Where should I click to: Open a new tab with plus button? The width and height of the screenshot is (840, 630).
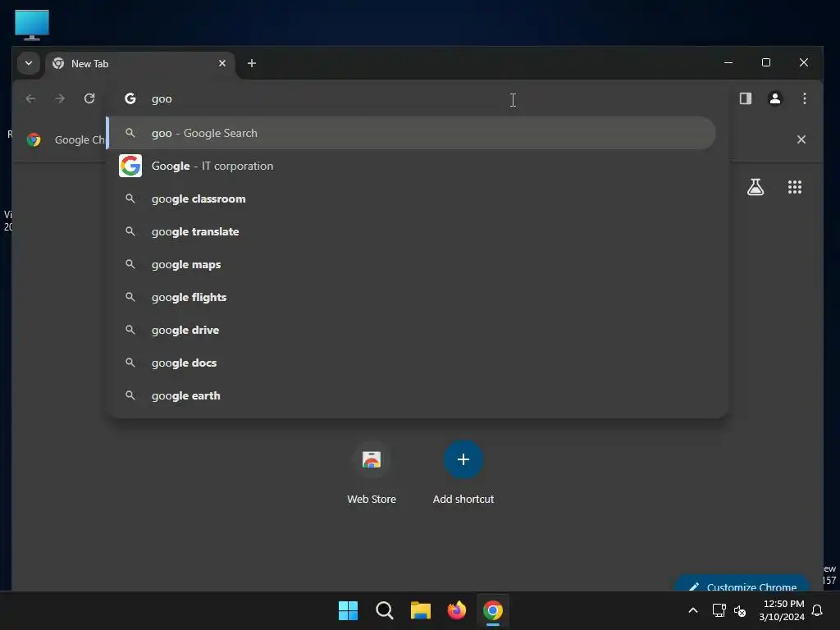pyautogui.click(x=251, y=63)
